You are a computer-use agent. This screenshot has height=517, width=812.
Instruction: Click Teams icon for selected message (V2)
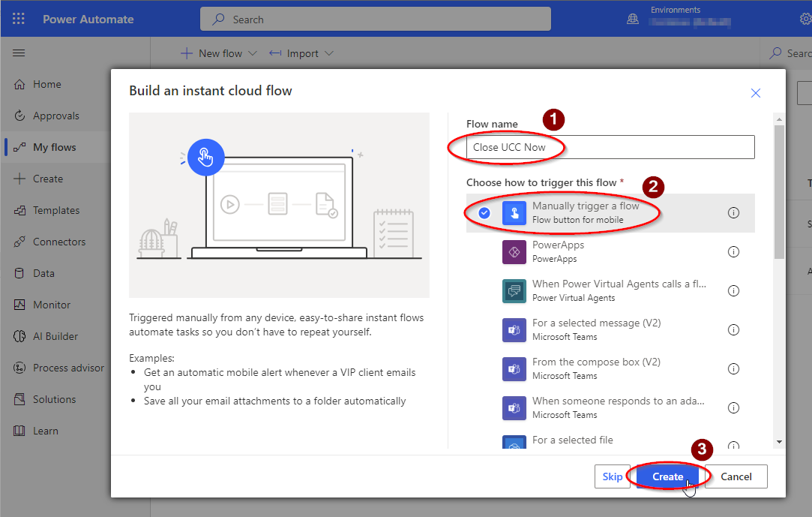point(514,330)
